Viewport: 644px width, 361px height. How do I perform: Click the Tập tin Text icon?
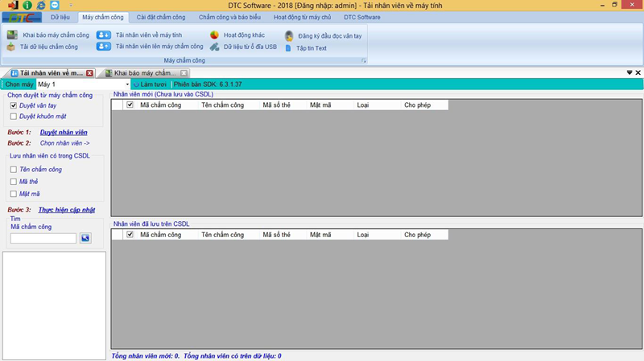click(x=288, y=48)
